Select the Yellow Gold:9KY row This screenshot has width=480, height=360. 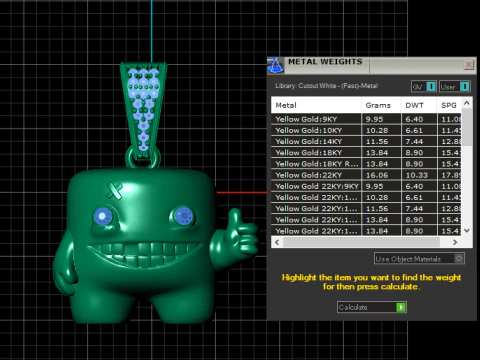[366, 119]
